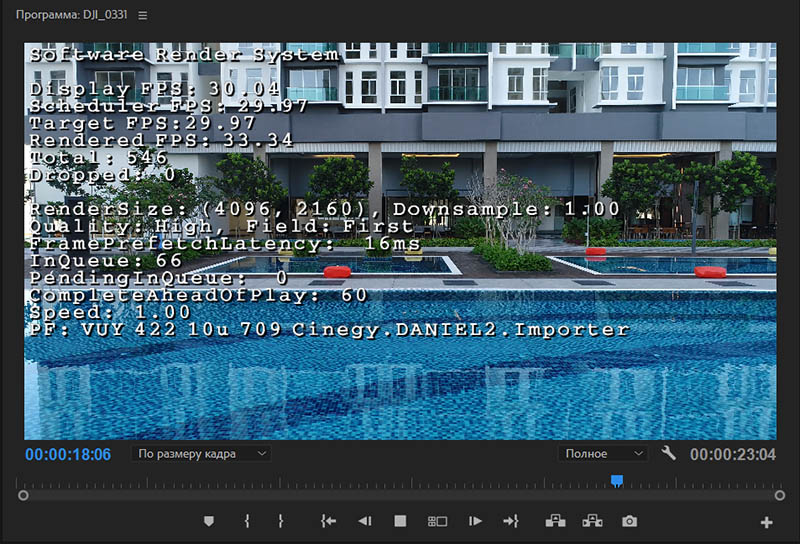This screenshot has height=544, width=800.
Task: Open the 'Полное' playback resolution dropdown
Action: click(603, 454)
